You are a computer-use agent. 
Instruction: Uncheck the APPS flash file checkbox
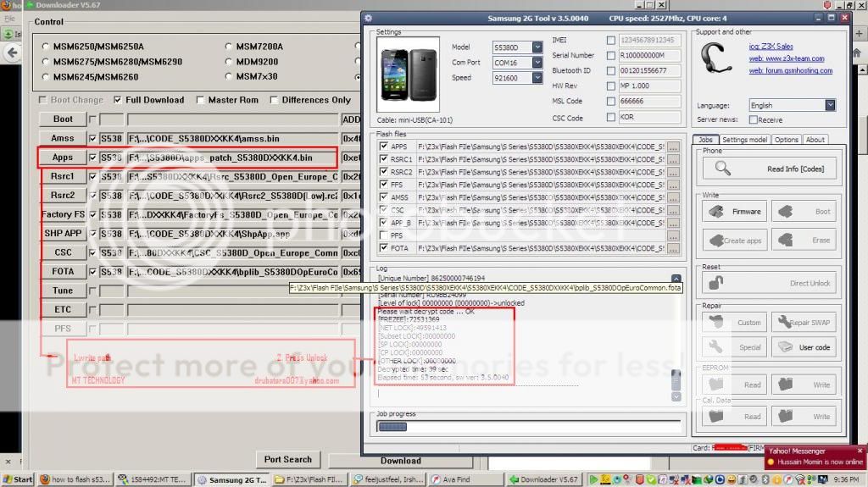pos(384,146)
